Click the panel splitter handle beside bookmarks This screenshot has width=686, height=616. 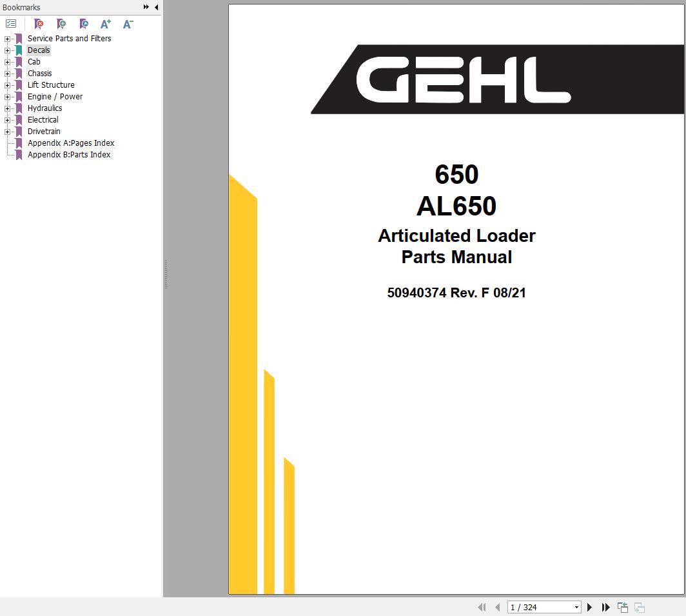coord(166,275)
